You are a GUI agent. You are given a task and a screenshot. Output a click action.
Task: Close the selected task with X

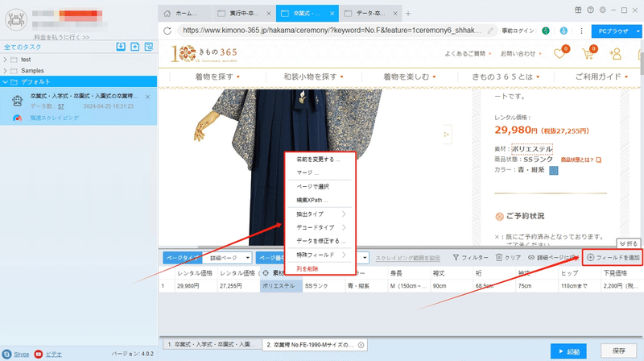point(147,97)
